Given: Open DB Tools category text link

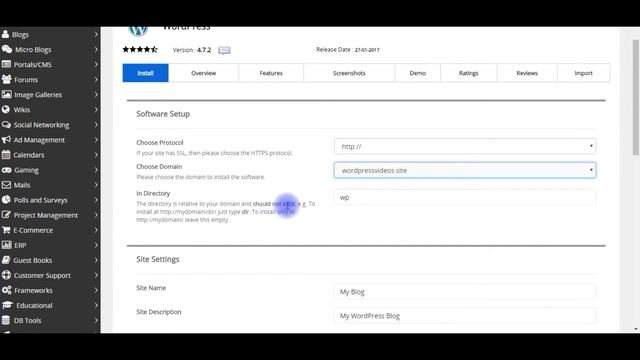Looking at the screenshot, I should (x=27, y=321).
